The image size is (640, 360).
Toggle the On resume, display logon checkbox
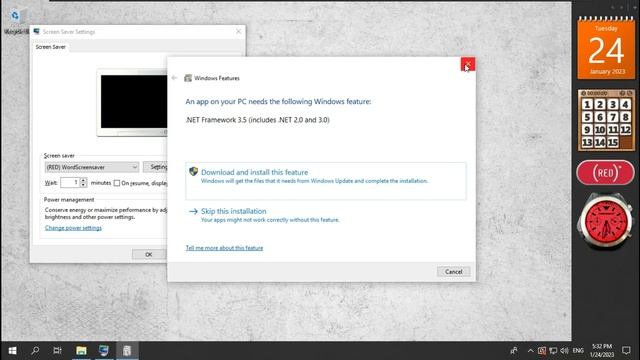pyautogui.click(x=117, y=183)
